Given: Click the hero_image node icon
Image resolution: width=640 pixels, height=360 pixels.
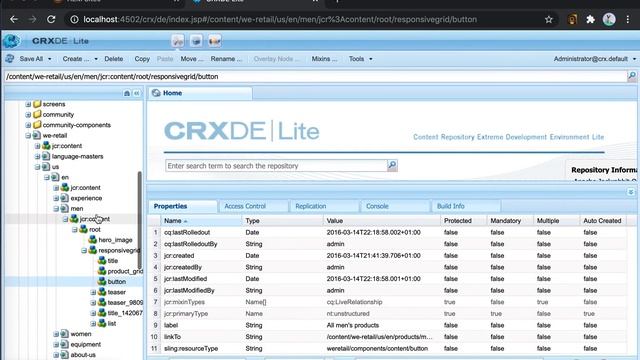Looking at the screenshot, I should point(93,240).
